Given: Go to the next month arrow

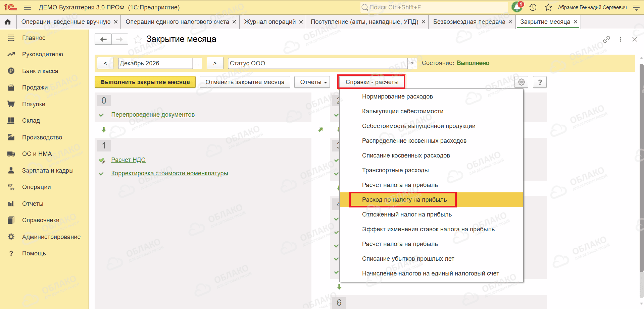Looking at the screenshot, I should [x=215, y=63].
